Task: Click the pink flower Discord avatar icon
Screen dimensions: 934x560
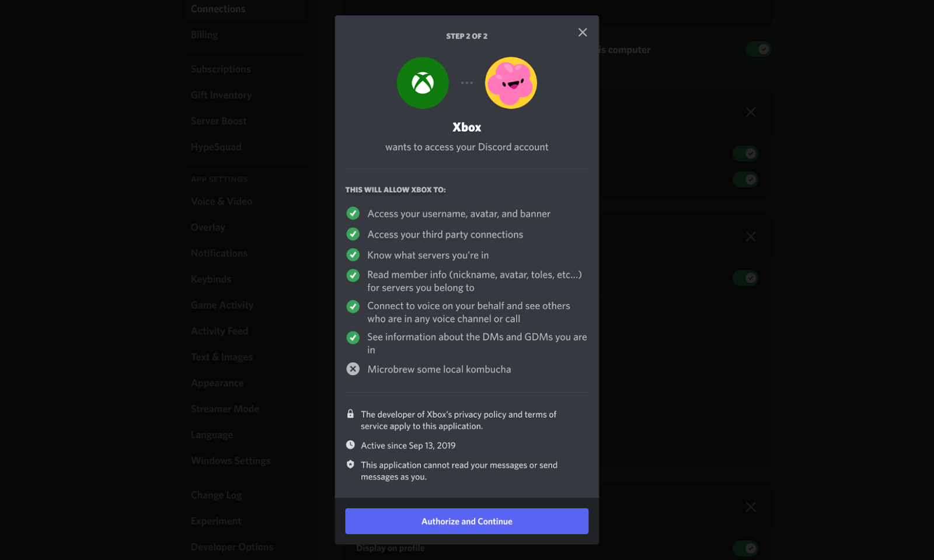Action: [x=510, y=83]
